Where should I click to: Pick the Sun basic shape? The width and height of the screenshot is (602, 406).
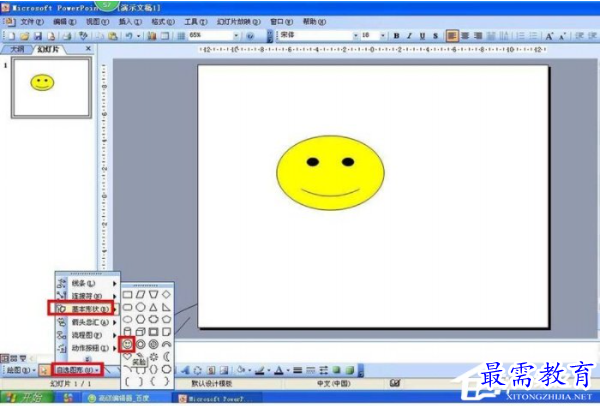153,357
